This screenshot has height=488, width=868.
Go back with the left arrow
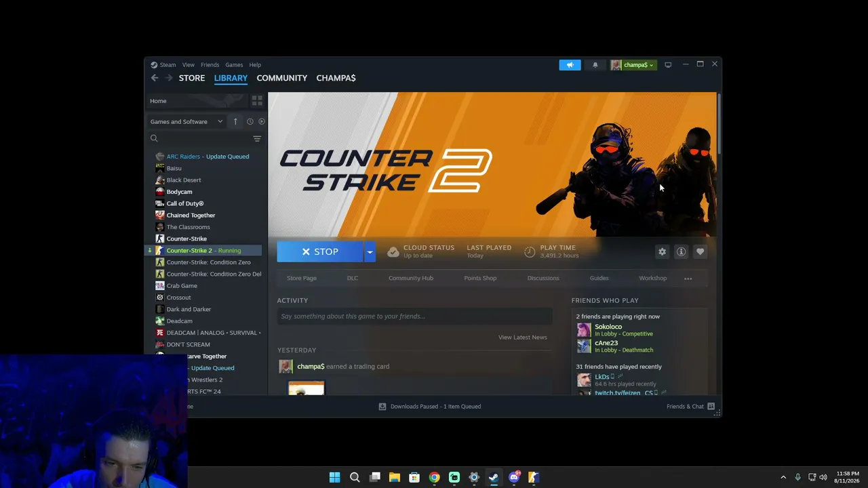coord(155,78)
